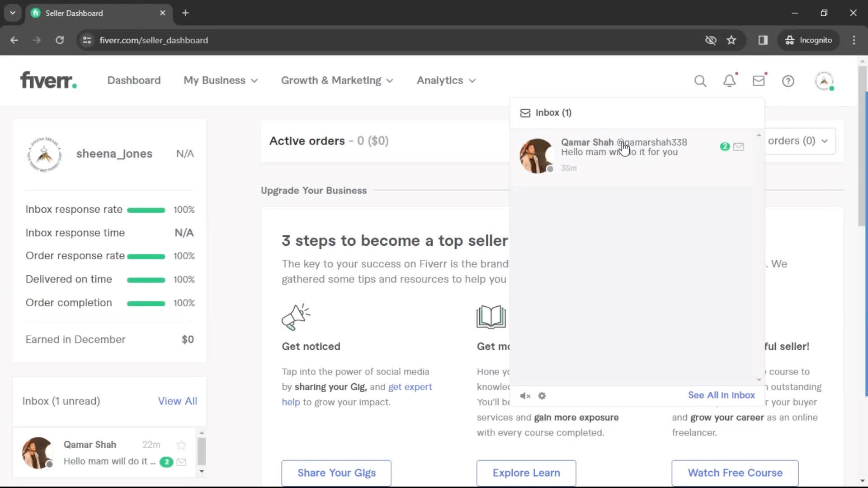
Task: Open browser side panel icon
Action: (x=763, y=40)
